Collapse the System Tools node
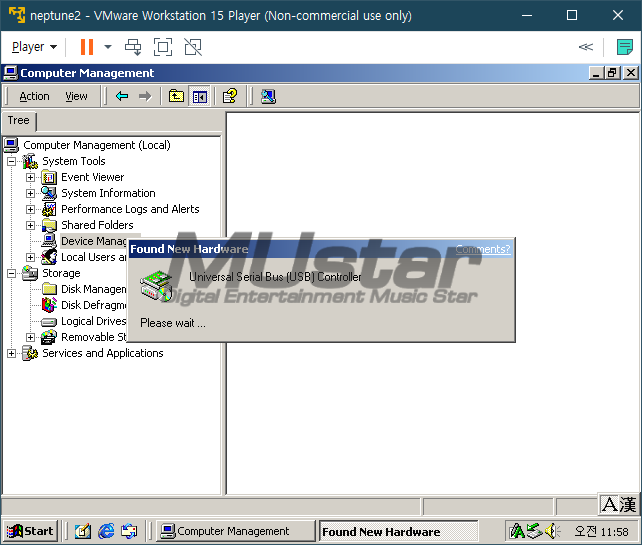The width and height of the screenshot is (642, 545). 11,161
